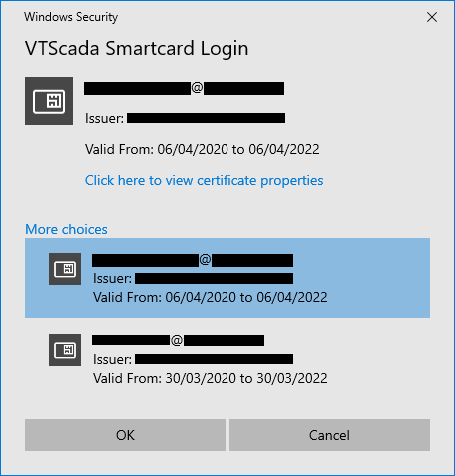Click the large smartcard icon at top
This screenshot has width=455, height=476.
coord(49,101)
